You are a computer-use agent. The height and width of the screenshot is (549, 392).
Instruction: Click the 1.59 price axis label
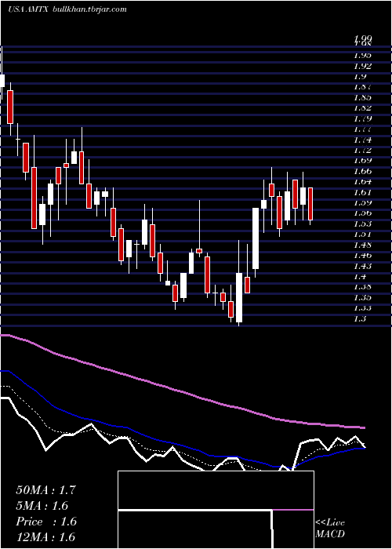click(362, 202)
